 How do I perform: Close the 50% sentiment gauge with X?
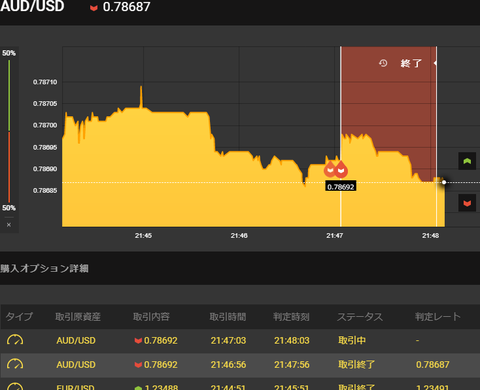(x=9, y=225)
